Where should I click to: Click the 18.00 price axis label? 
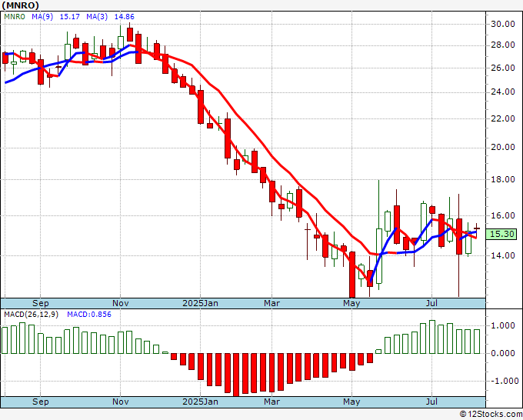click(x=503, y=179)
